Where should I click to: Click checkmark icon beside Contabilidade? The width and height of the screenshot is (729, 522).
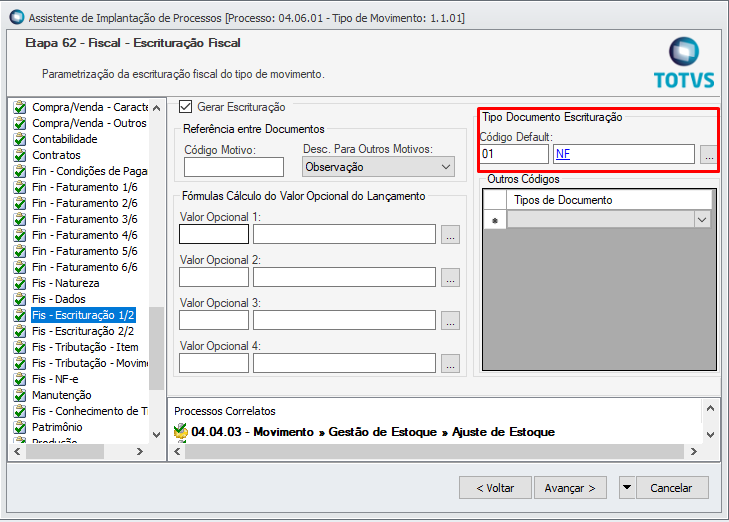tap(20, 139)
